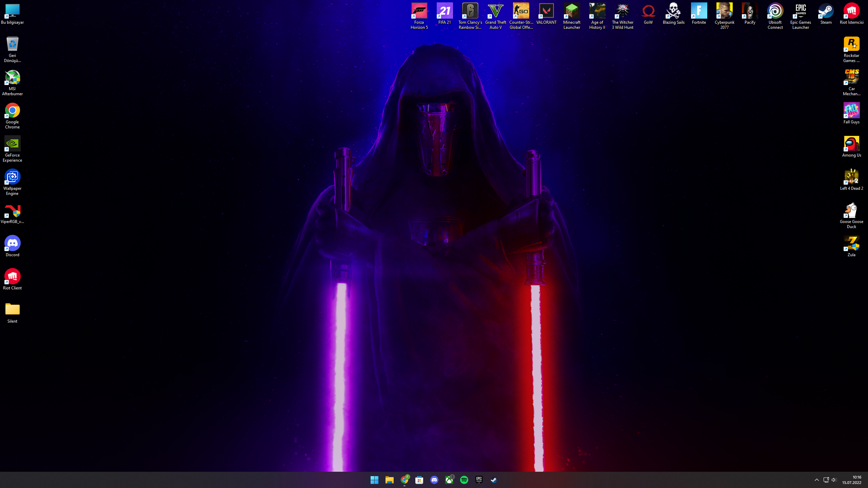The width and height of the screenshot is (868, 488).
Task: Open Riot İstemcisi desktop icon
Action: pos(851,14)
